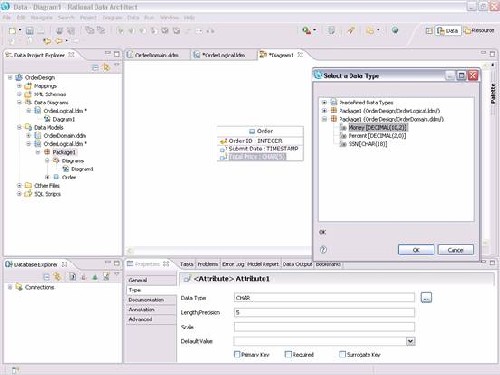500x375 pixels.
Task: Minimize the Database Explorer panel
Action: click(x=107, y=263)
